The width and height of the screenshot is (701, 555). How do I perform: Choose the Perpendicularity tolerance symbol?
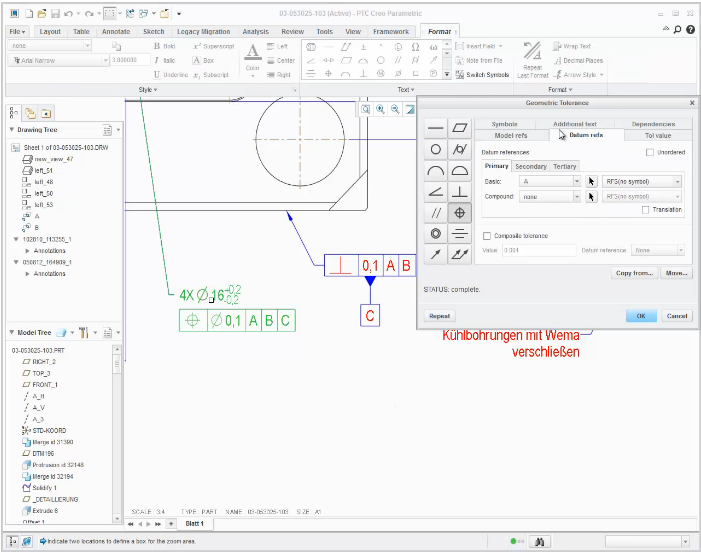(460, 191)
